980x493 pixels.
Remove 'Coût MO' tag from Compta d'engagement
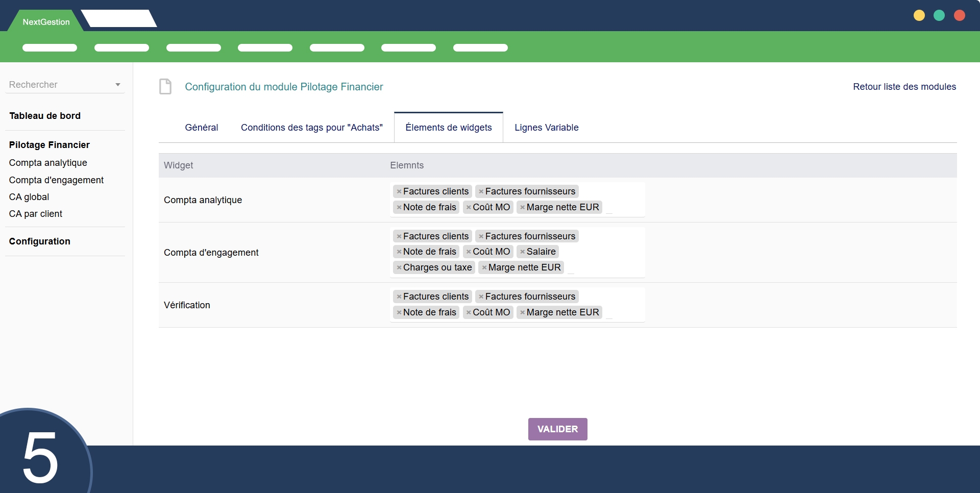[468, 252]
